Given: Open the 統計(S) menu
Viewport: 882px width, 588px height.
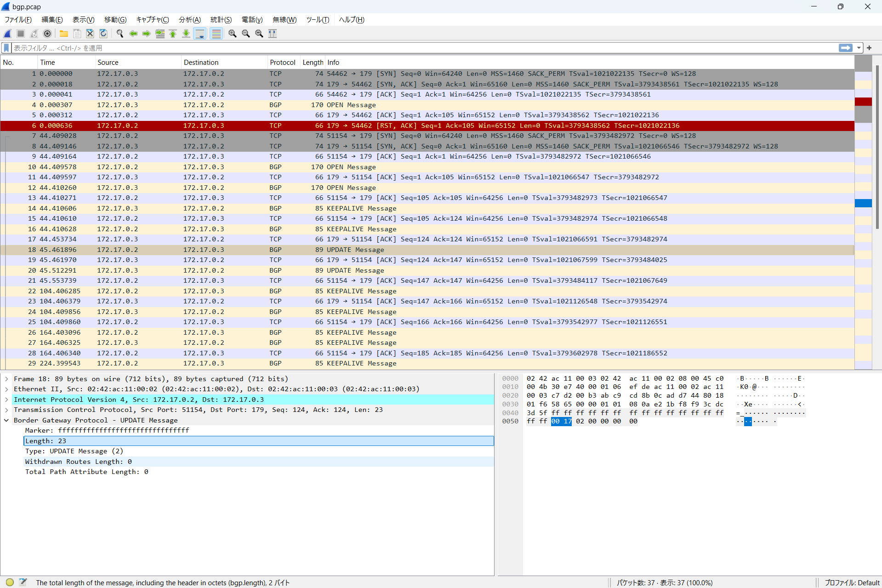Looking at the screenshot, I should (x=221, y=20).
